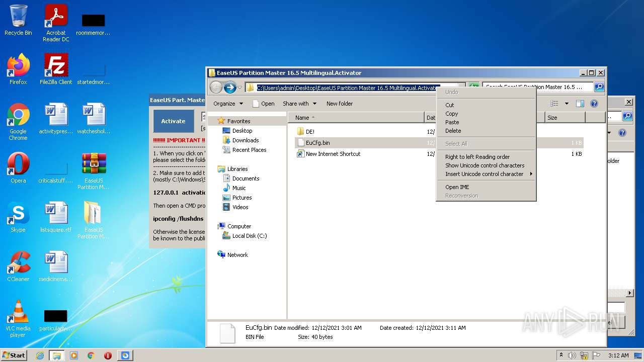Select the EaseUS Partition WinRAR archive icon
Image resolution: width=644 pixels, height=362 pixels.
[x=94, y=171]
